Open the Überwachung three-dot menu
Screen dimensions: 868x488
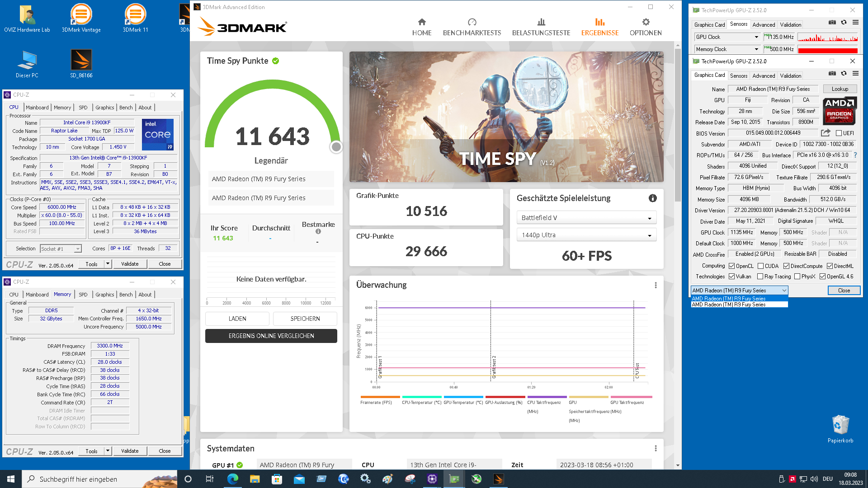coord(656,285)
